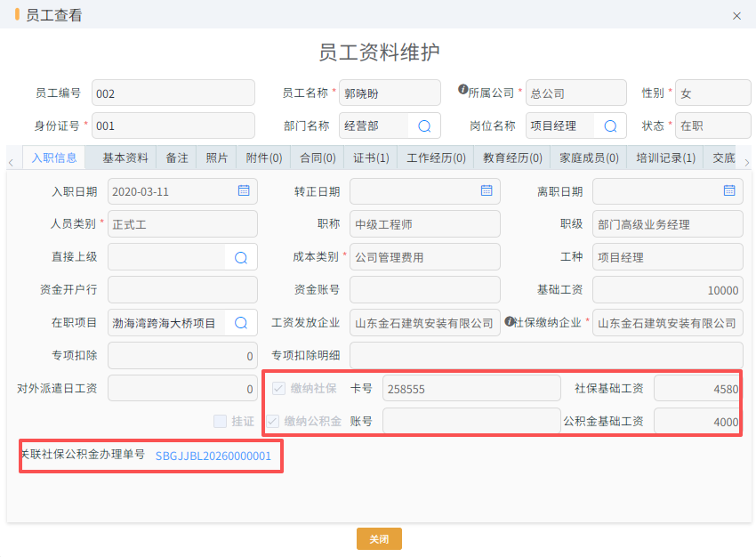Open the 培训记录(1) tab
The image size is (756, 557).
(x=665, y=157)
